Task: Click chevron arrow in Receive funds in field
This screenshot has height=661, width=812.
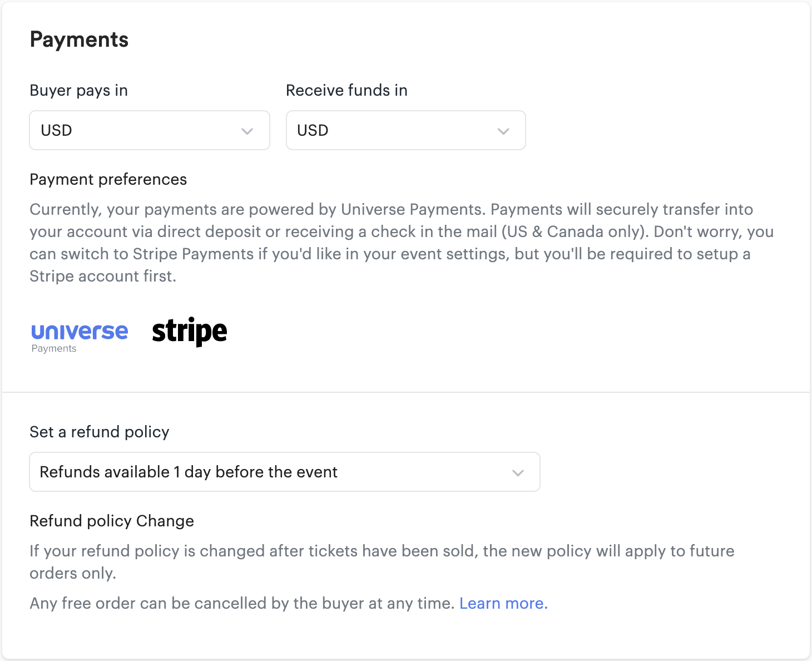Action: (503, 131)
